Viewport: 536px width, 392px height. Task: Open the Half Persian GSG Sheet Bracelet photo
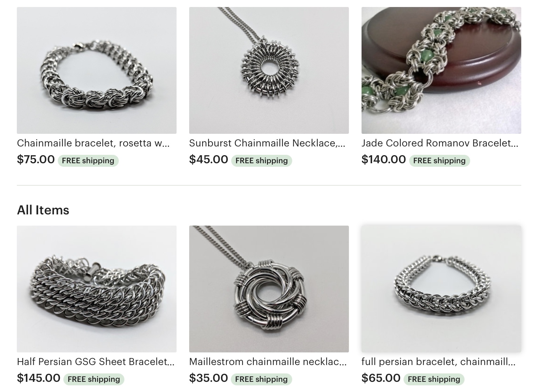(97, 289)
